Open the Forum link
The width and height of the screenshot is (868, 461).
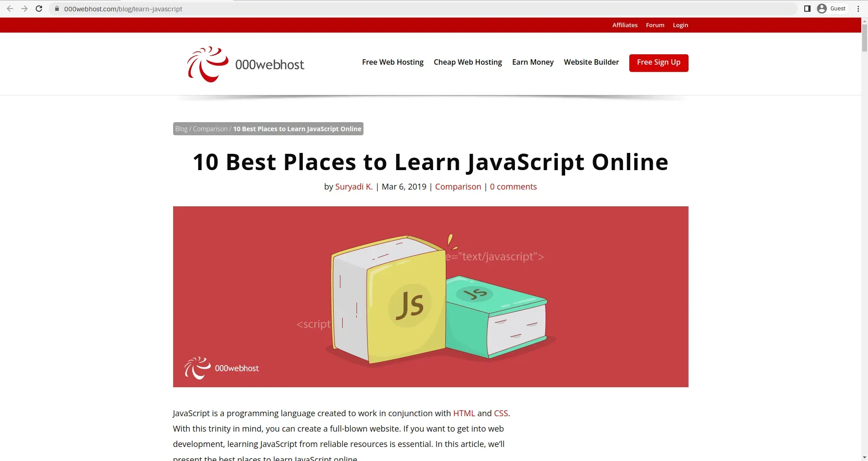click(x=655, y=25)
